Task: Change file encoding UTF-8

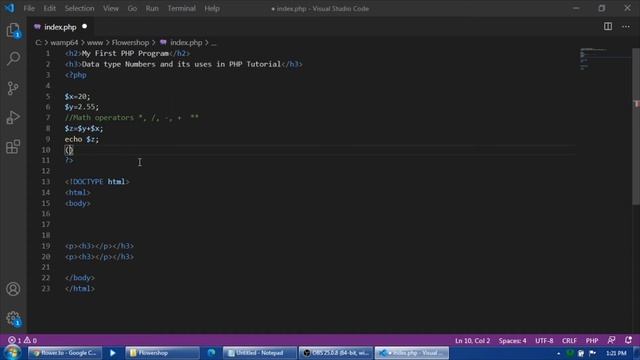Action: pos(544,340)
